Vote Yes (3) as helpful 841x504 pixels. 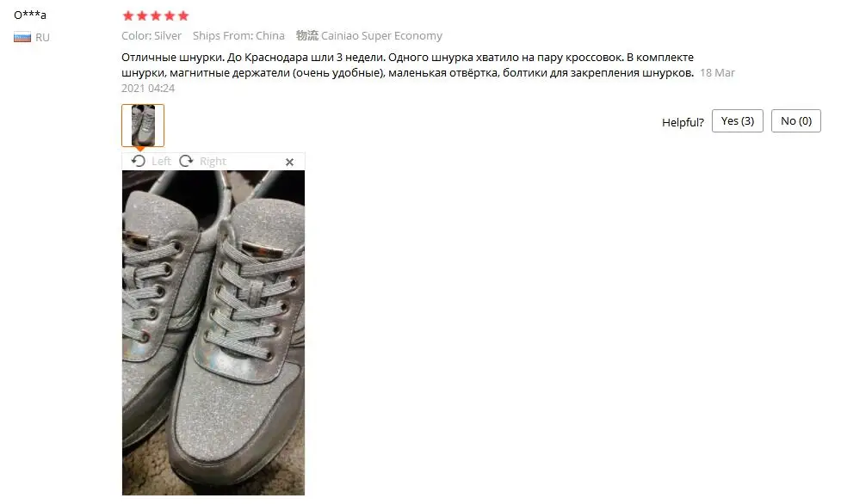(738, 121)
